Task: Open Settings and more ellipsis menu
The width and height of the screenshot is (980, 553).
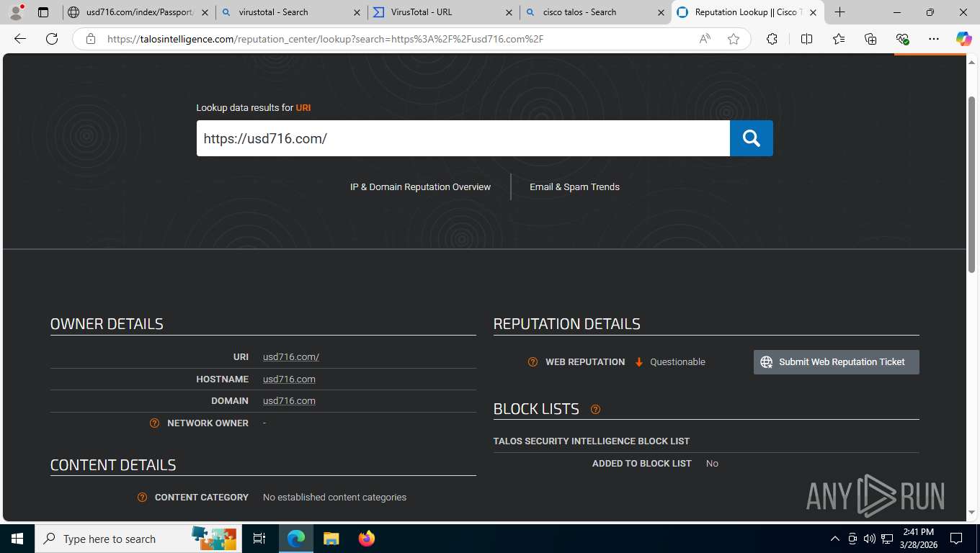Action: click(x=934, y=40)
